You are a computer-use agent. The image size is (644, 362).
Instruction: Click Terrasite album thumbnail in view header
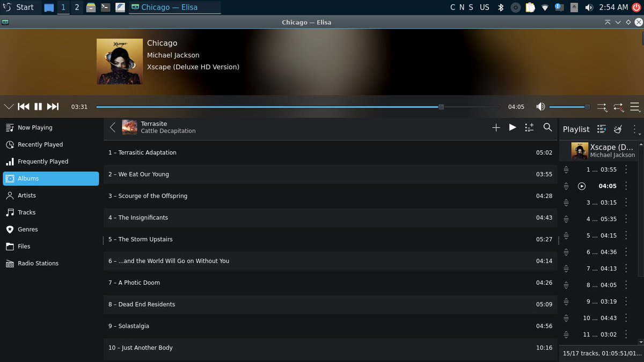click(x=129, y=127)
